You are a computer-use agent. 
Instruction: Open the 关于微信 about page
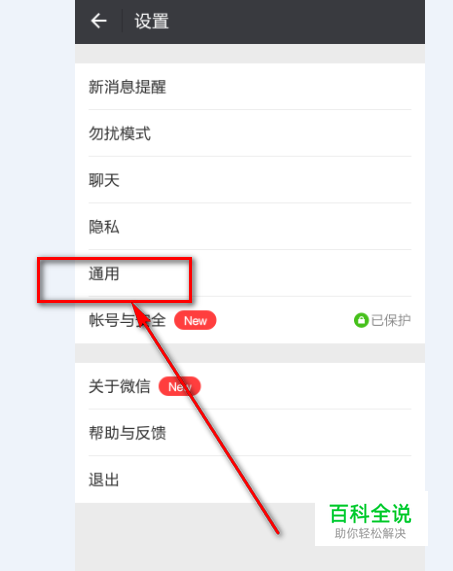click(x=250, y=386)
